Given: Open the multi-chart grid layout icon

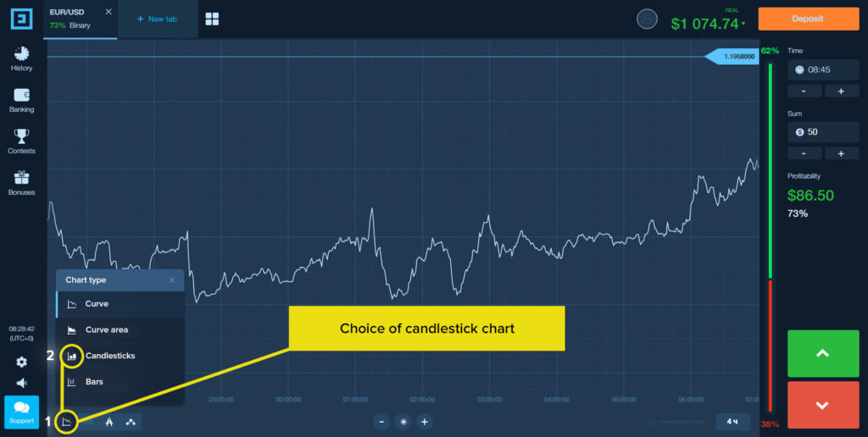Looking at the screenshot, I should pyautogui.click(x=212, y=19).
